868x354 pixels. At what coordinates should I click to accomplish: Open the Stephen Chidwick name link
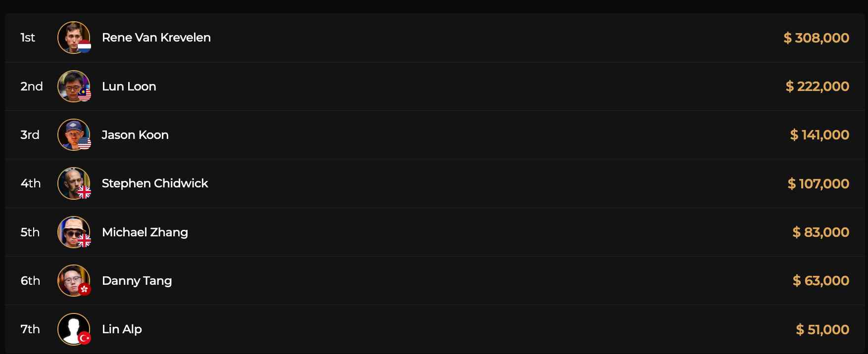tap(154, 183)
